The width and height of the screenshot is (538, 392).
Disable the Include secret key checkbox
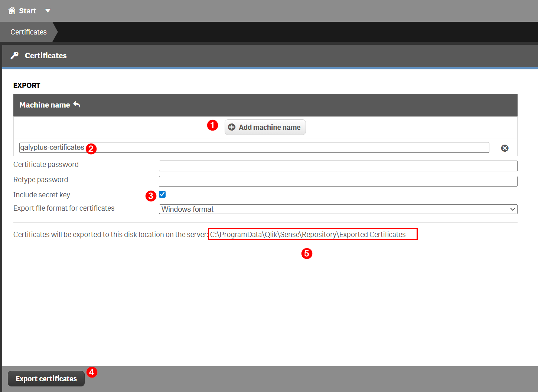pyautogui.click(x=162, y=194)
